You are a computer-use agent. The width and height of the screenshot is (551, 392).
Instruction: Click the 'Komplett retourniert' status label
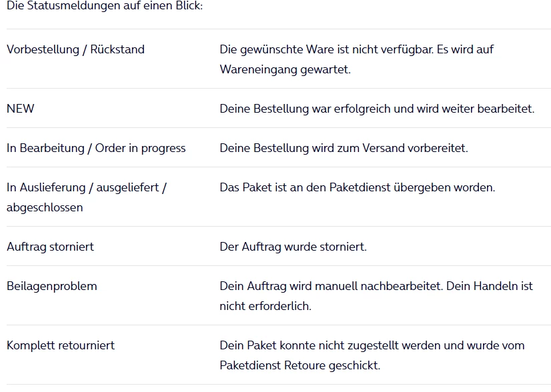(61, 345)
